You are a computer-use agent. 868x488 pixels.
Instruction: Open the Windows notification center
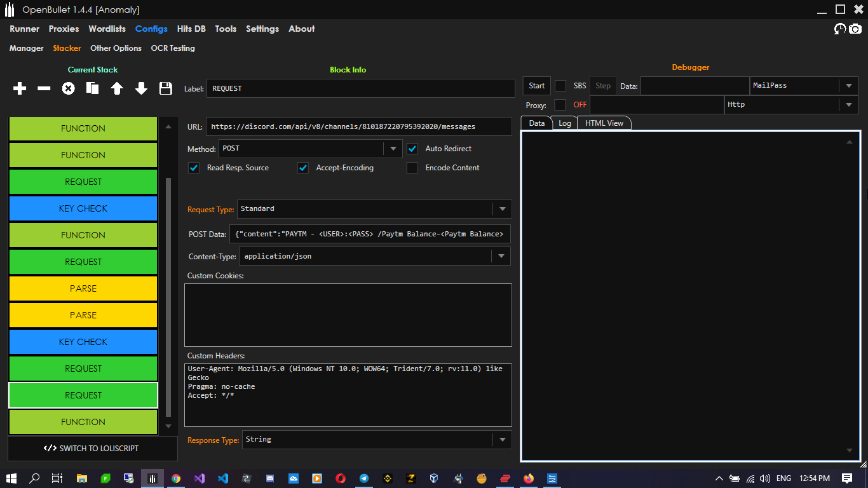[x=847, y=478]
